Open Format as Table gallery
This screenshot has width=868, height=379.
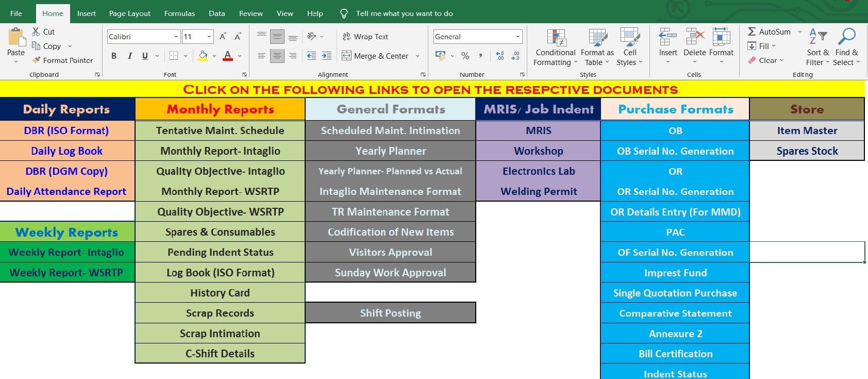[x=597, y=48]
